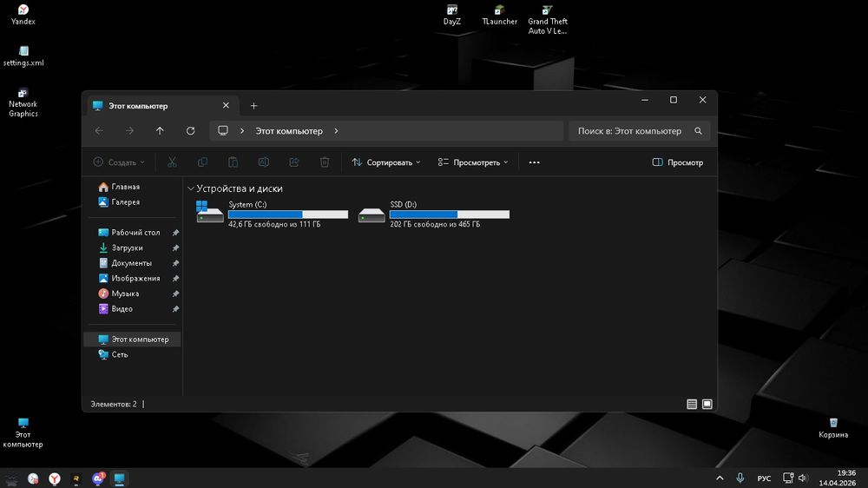The image size is (868, 488).
Task: Select Этот компьютер desktop shortcut
Action: pyautogui.click(x=23, y=433)
